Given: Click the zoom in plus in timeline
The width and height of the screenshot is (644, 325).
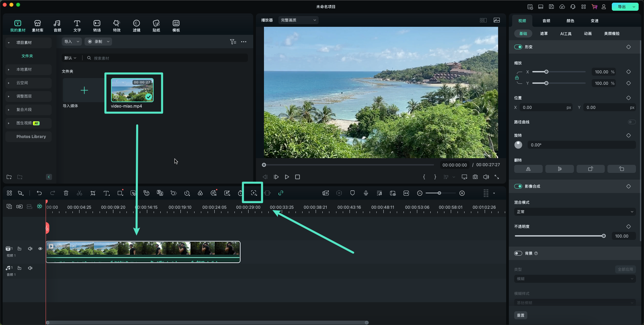Looking at the screenshot, I should pos(462,193).
